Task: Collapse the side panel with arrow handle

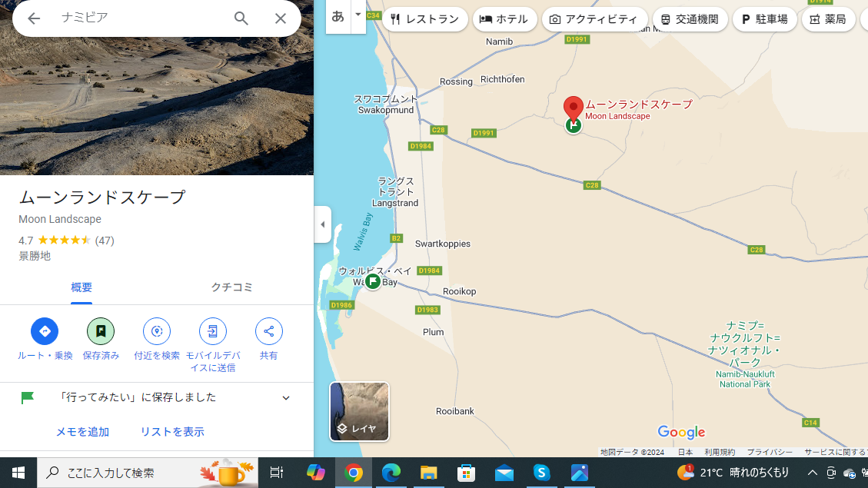Action: coord(323,224)
